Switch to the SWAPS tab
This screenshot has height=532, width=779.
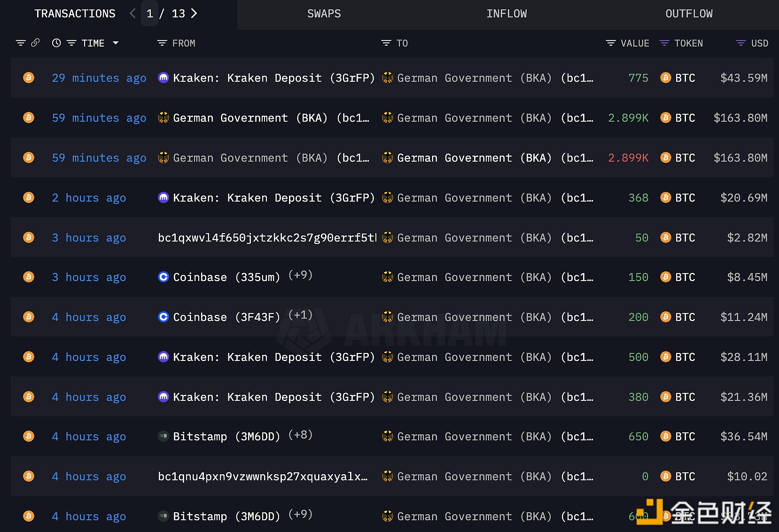point(324,14)
